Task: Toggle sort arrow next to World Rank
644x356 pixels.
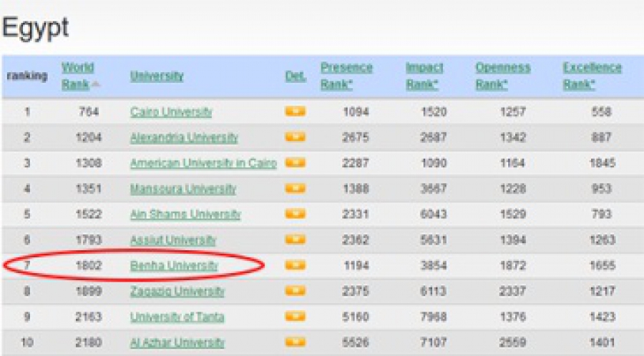Action: 96,84
